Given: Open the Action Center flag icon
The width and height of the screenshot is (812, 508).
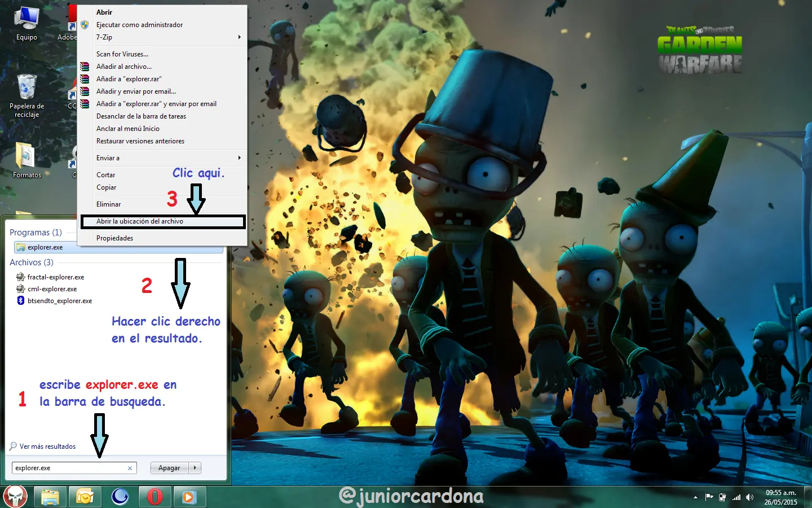Looking at the screenshot, I should (709, 497).
